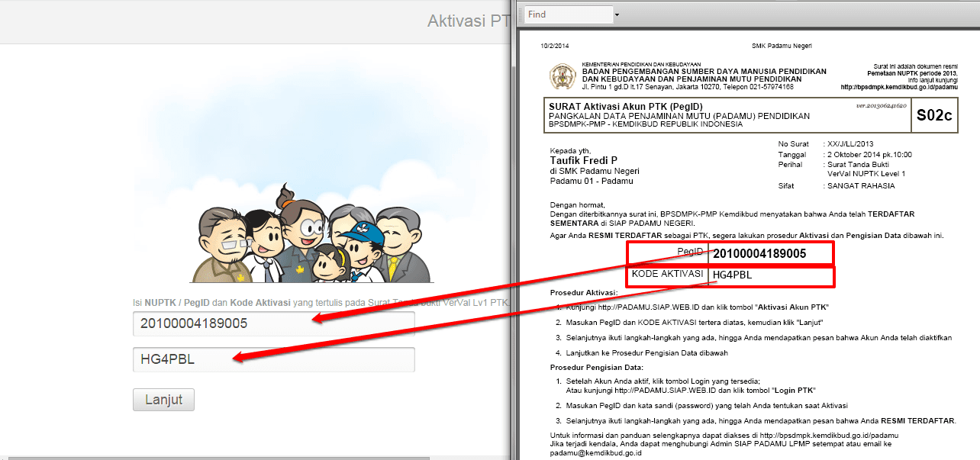This screenshot has width=980, height=460.
Task: Click the KODE AKTIVASI label cell
Action: click(668, 275)
